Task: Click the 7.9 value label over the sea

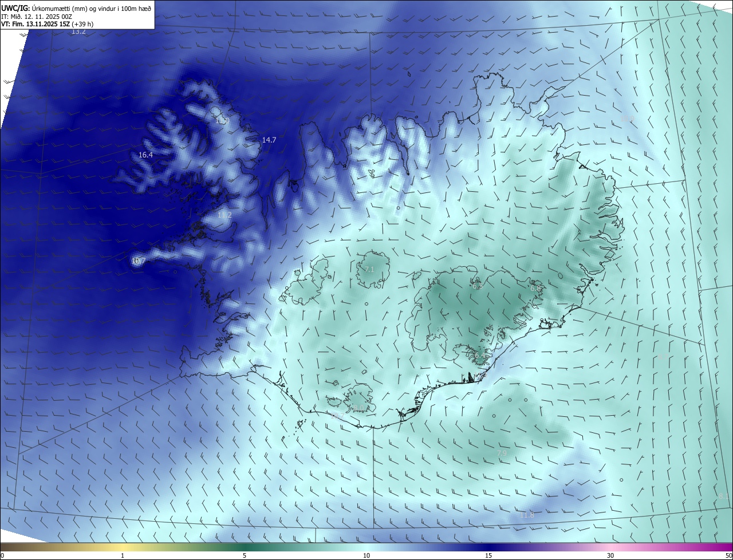Action: click(x=502, y=453)
